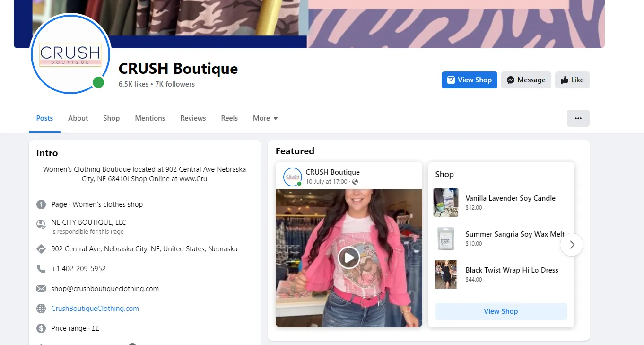Click the Intro section heading

pos(47,153)
